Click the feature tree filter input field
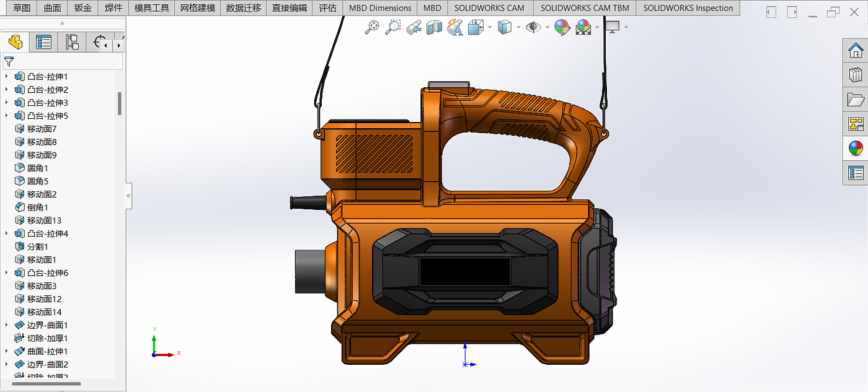This screenshot has height=392, width=868. pos(68,61)
